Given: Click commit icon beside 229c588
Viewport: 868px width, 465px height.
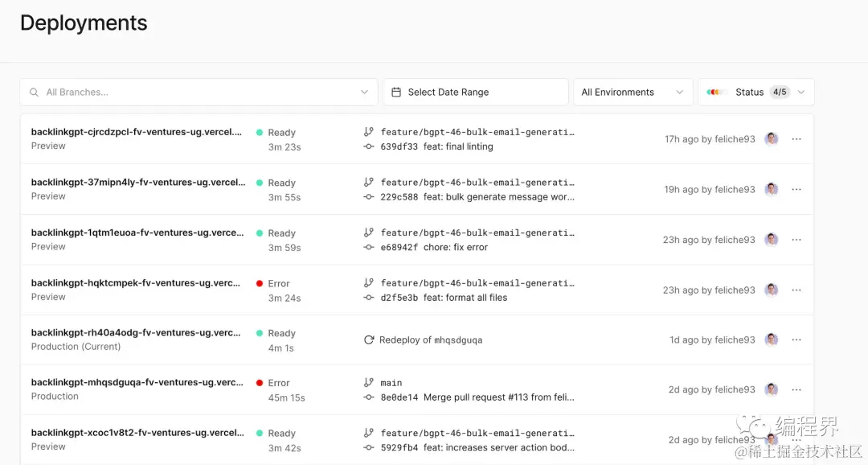Looking at the screenshot, I should click(369, 197).
